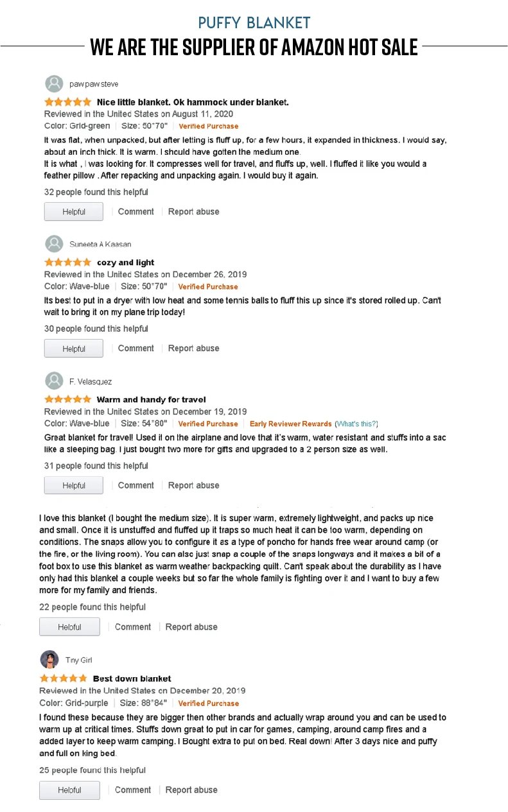Click star rating on pawpawsteve's review
The width and height of the screenshot is (508, 812).
[x=67, y=102]
